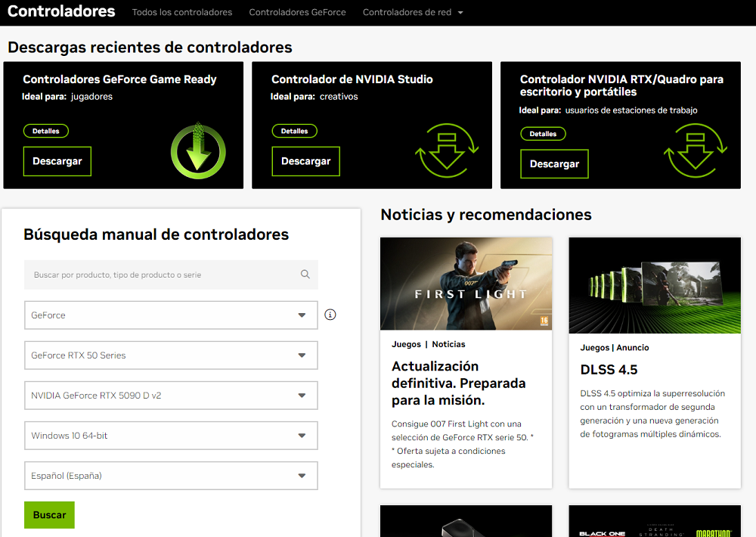
Task: Open the Todos los controladores tab
Action: click(x=182, y=12)
